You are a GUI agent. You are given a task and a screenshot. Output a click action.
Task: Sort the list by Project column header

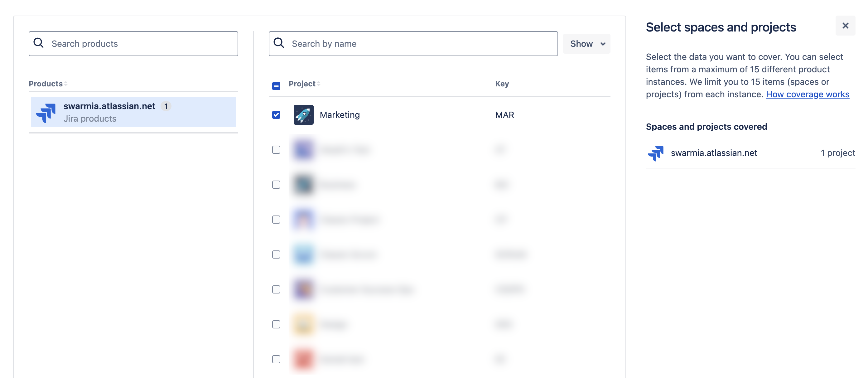coord(302,84)
